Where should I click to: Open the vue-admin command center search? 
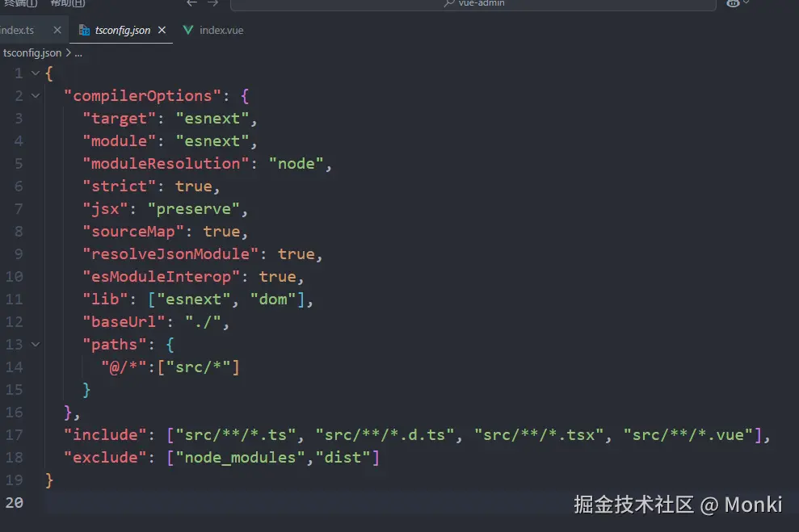tap(473, 4)
